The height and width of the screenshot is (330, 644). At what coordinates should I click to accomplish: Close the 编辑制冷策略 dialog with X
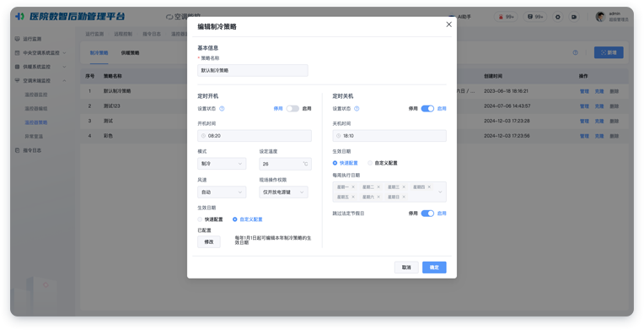[x=448, y=24]
